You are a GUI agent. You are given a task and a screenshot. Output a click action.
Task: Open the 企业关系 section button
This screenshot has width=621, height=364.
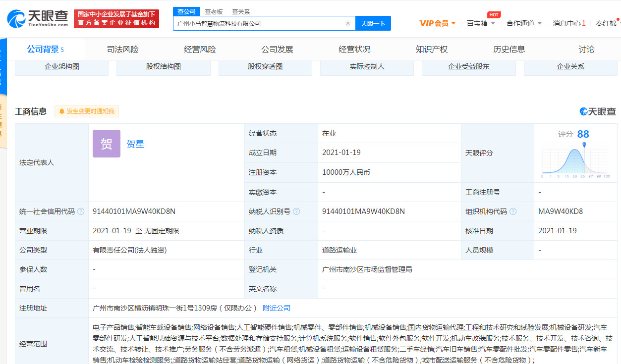coord(570,67)
